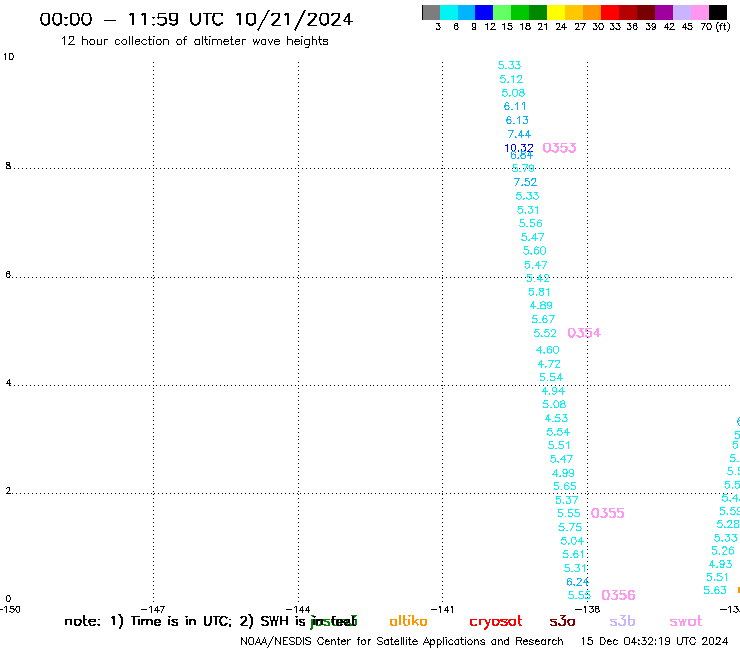
Task: Click the 5.67 wave height value
Action: (543, 319)
